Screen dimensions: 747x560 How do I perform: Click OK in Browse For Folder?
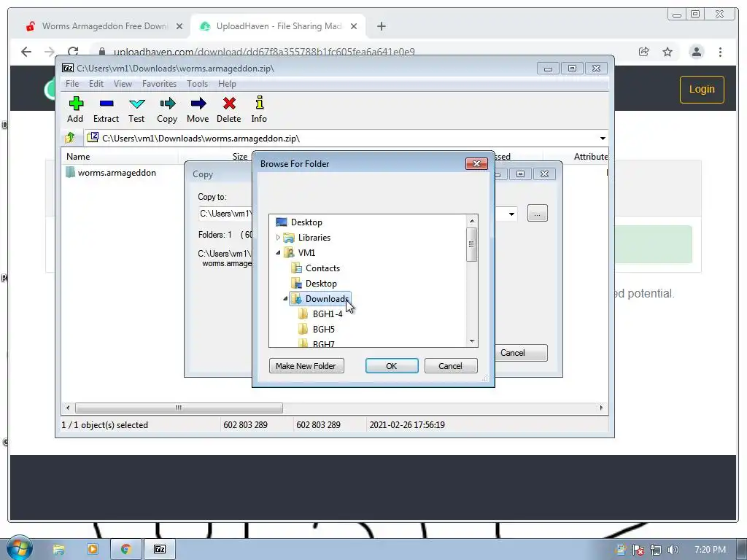pos(392,366)
